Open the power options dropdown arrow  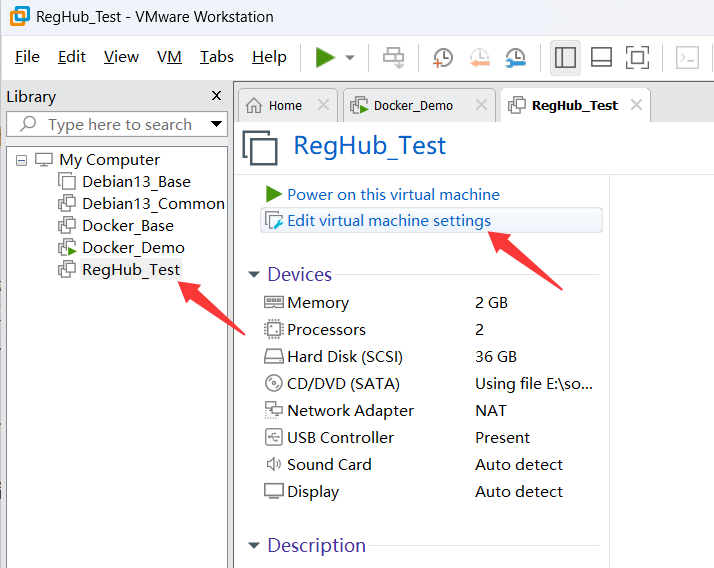click(x=350, y=58)
